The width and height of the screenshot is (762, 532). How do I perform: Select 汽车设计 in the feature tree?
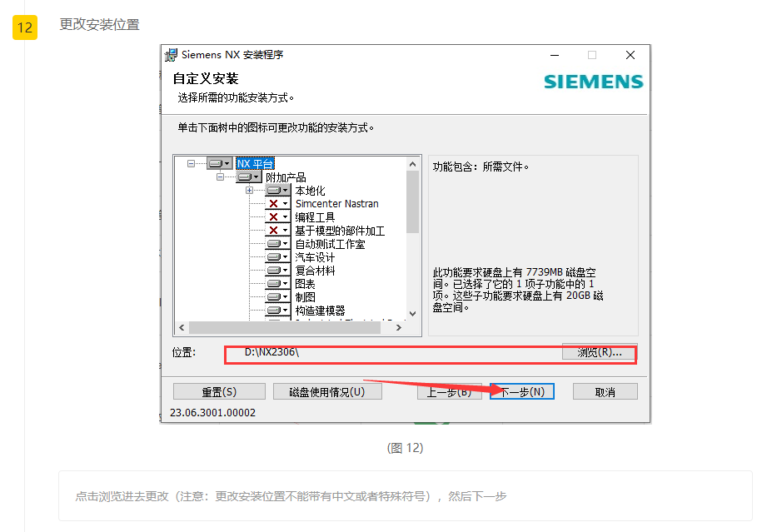pos(315,257)
